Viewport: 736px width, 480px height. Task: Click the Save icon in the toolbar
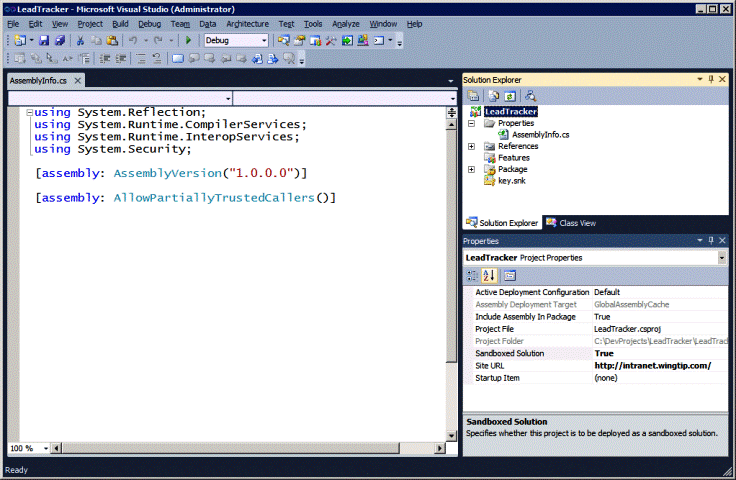(44, 41)
